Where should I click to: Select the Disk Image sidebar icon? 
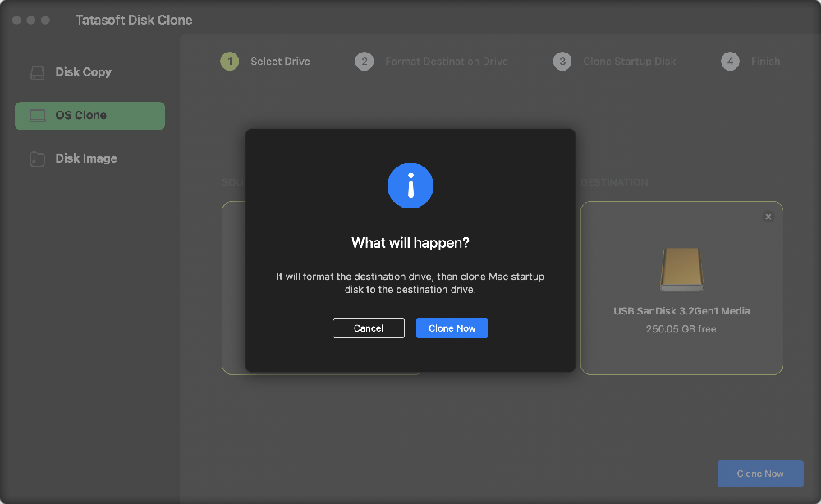click(x=37, y=158)
